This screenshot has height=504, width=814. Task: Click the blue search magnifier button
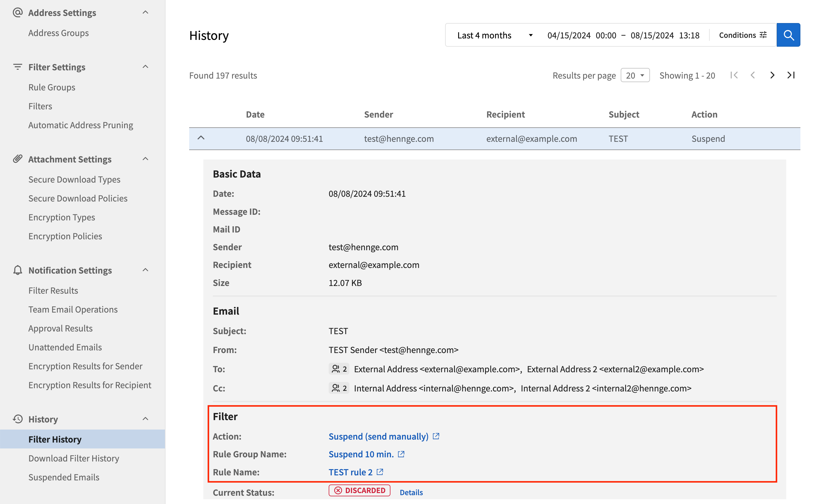[x=788, y=35]
